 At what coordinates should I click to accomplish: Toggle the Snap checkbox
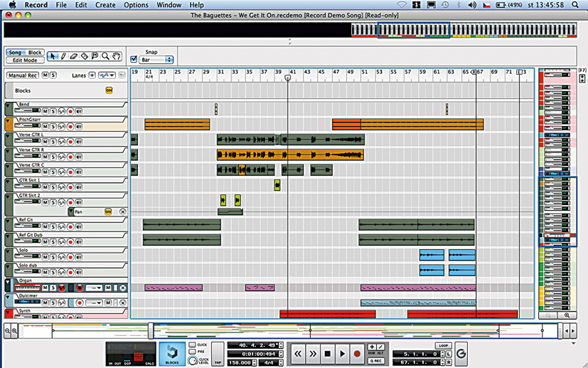point(134,59)
